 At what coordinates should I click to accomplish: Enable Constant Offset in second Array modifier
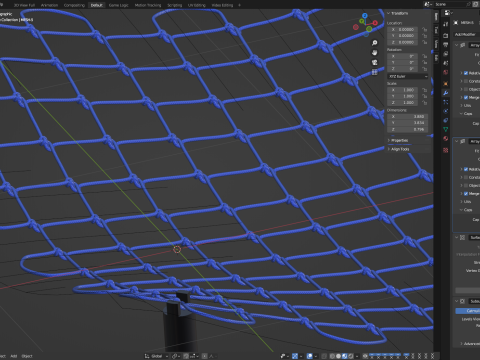466,177
